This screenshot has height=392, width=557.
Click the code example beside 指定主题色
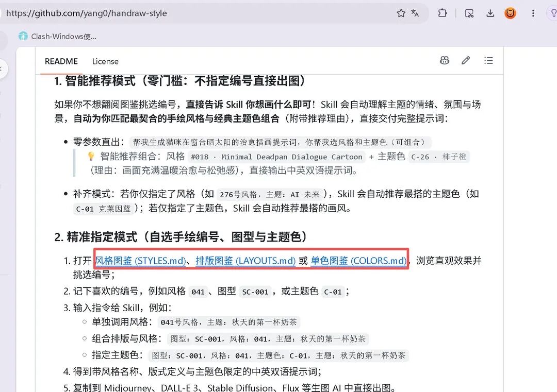coord(279,355)
